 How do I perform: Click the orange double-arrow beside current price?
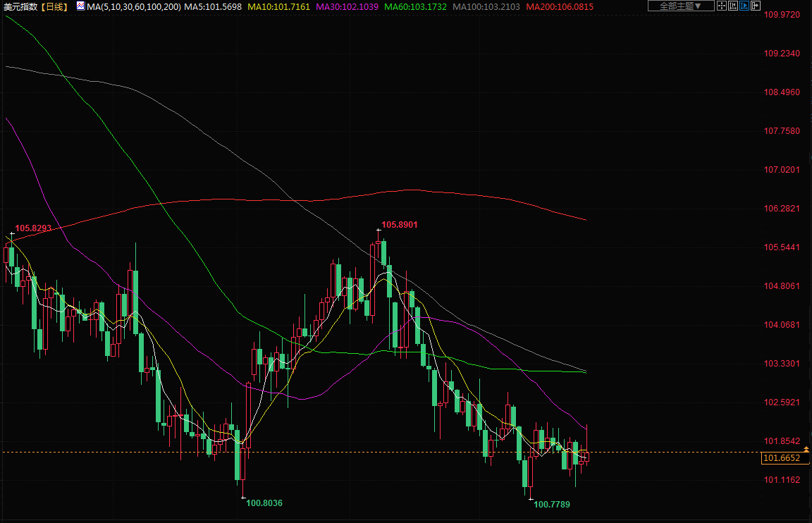[x=806, y=449]
